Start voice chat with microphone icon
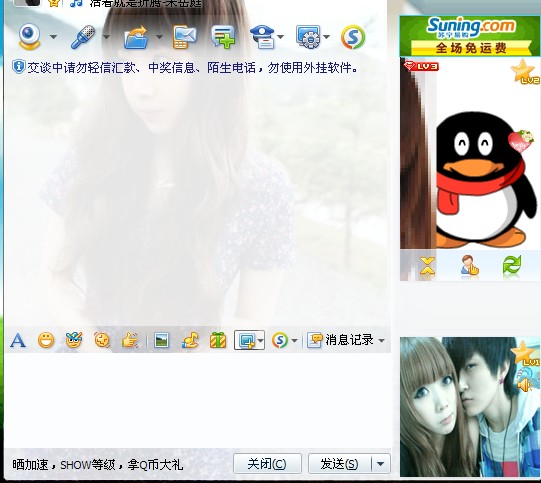 [83, 37]
